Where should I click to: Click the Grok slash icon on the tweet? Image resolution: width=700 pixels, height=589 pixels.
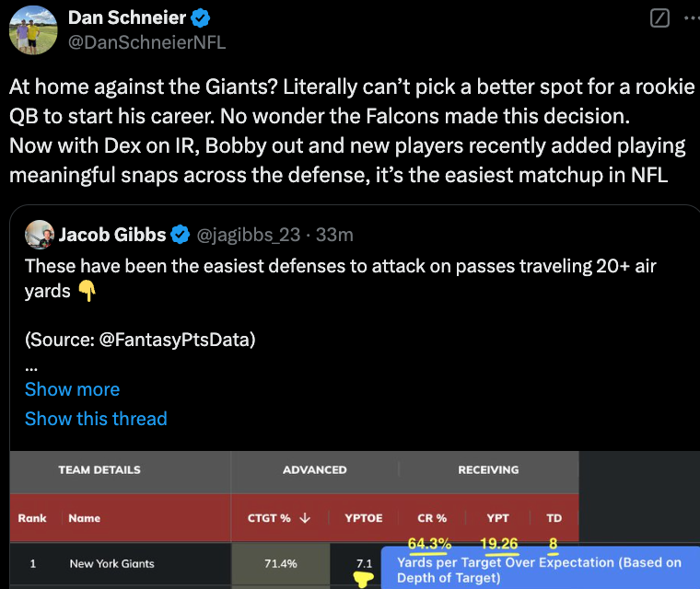point(659,18)
